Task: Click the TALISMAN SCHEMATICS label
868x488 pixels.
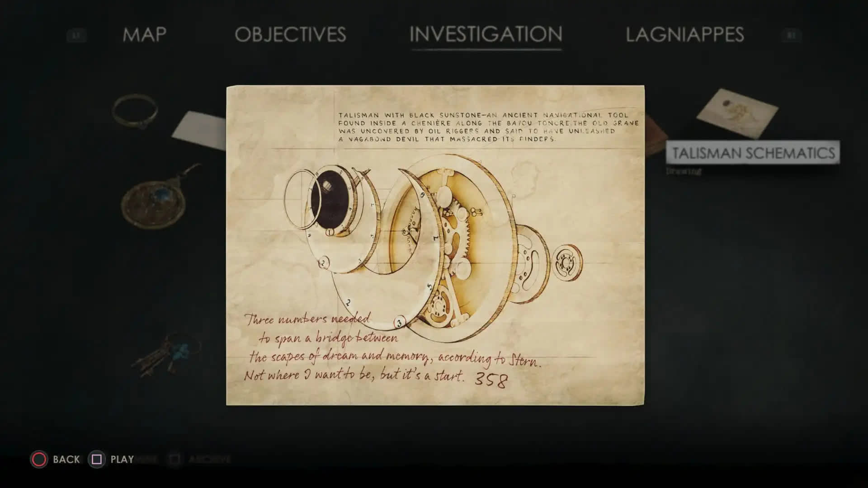Action: 753,153
